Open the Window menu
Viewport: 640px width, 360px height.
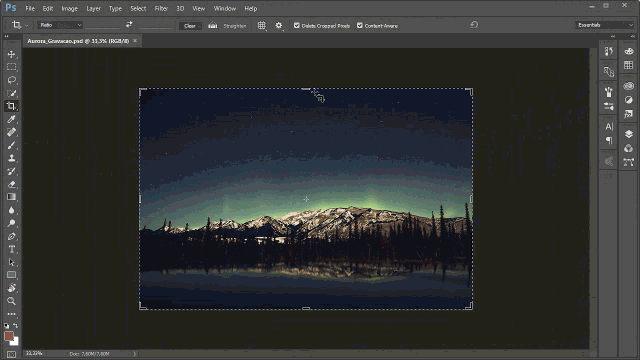[x=224, y=8]
